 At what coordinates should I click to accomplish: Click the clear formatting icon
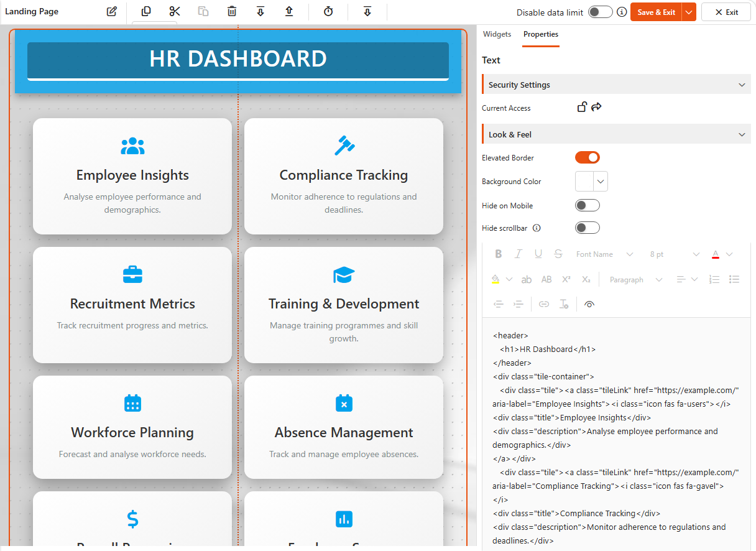tap(564, 304)
